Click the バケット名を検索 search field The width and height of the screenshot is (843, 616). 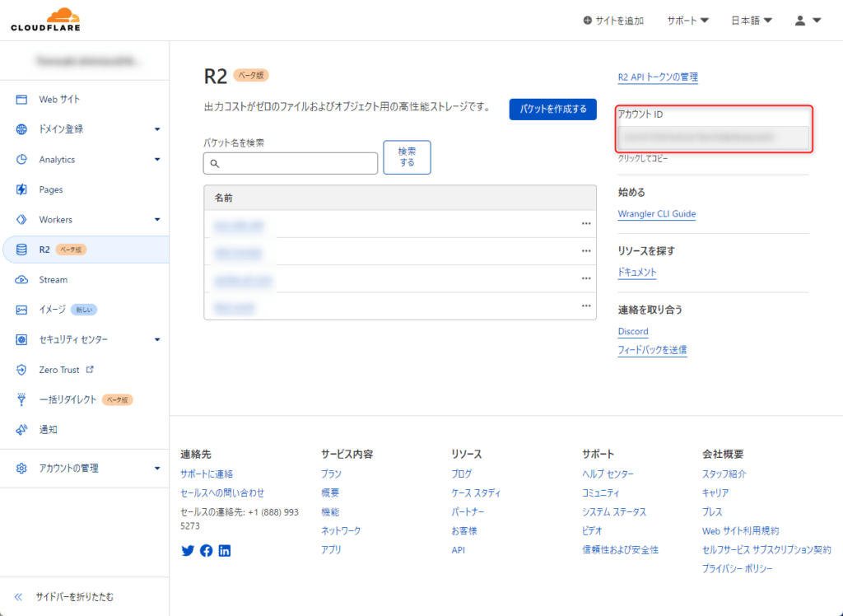click(x=291, y=164)
